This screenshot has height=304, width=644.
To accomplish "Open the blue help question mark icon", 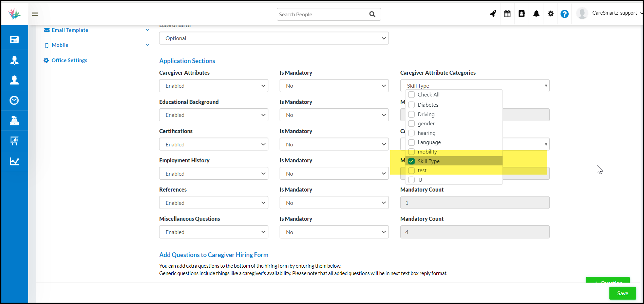I will pyautogui.click(x=564, y=14).
